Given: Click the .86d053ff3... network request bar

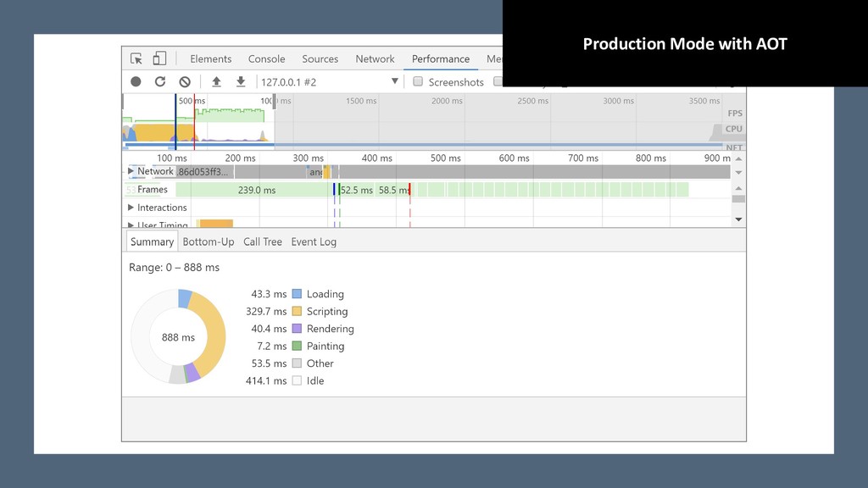Looking at the screenshot, I should (x=205, y=171).
